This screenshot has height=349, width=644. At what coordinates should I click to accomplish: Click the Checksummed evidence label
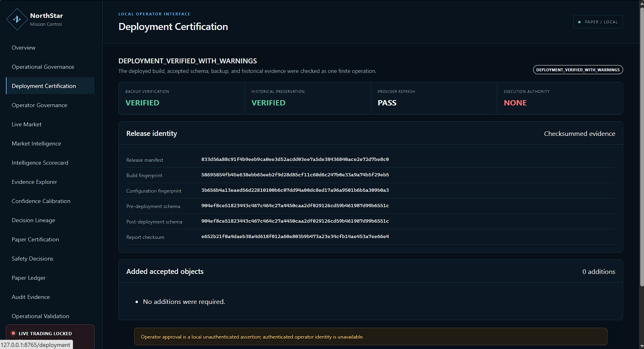pyautogui.click(x=579, y=133)
